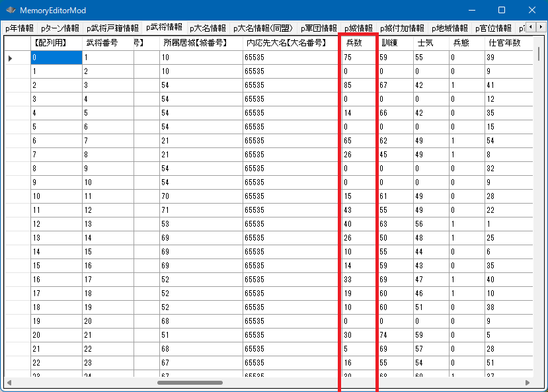Click the tab strip scroll-right arrow
Image resolution: width=548 pixels, height=392 pixels.
point(540,27)
